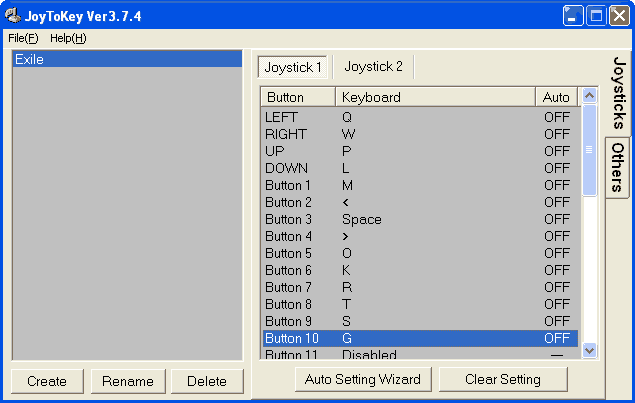The image size is (635, 403).
Task: Click the Create button
Action: point(47,381)
